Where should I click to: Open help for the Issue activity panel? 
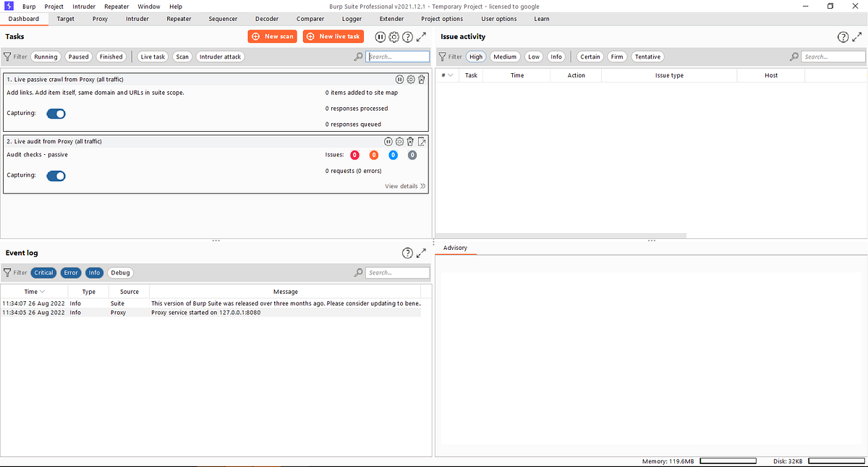(x=843, y=36)
